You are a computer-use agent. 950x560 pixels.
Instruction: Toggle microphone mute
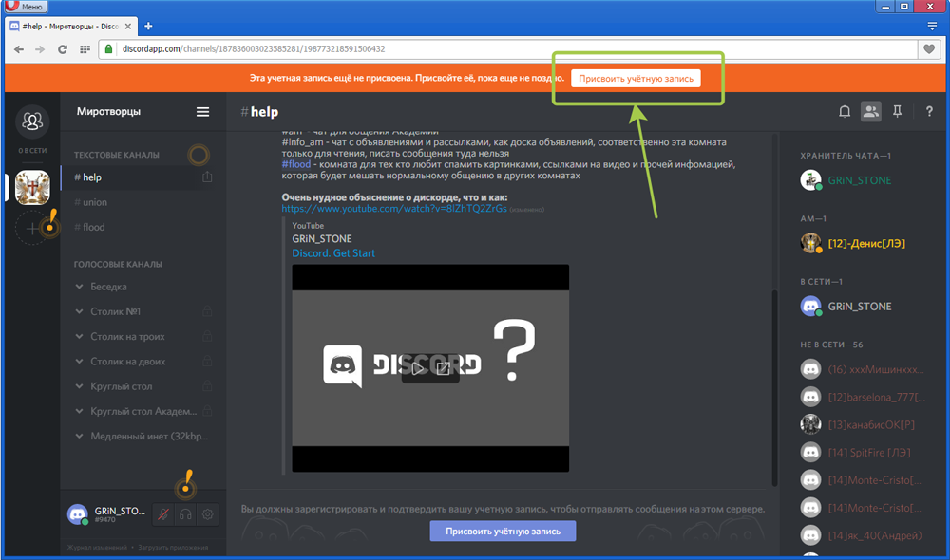click(163, 514)
